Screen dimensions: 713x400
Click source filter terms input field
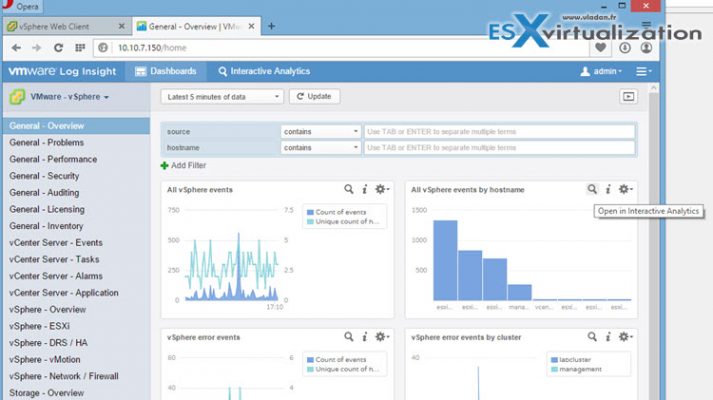pos(499,132)
